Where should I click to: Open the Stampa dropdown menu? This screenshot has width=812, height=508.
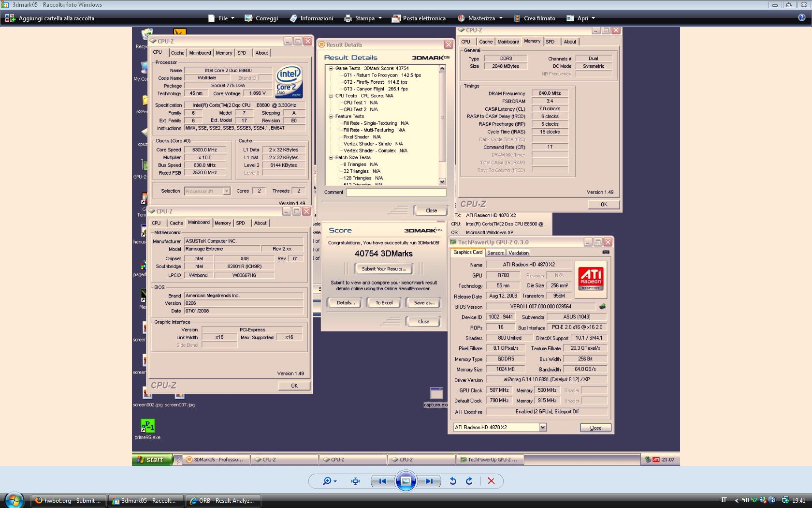pos(363,18)
